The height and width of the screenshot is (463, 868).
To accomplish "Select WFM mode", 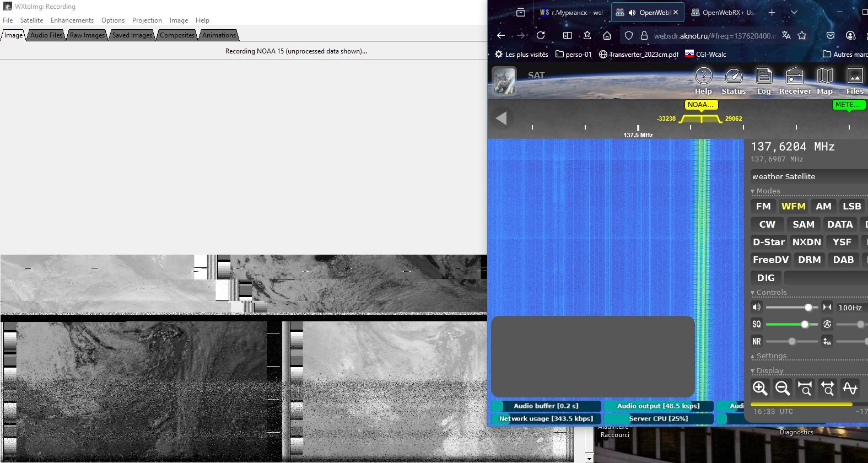I will [793, 206].
